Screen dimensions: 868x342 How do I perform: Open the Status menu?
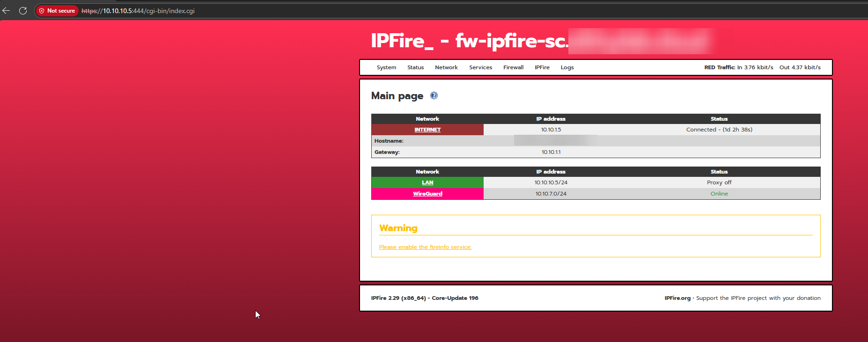coord(415,67)
